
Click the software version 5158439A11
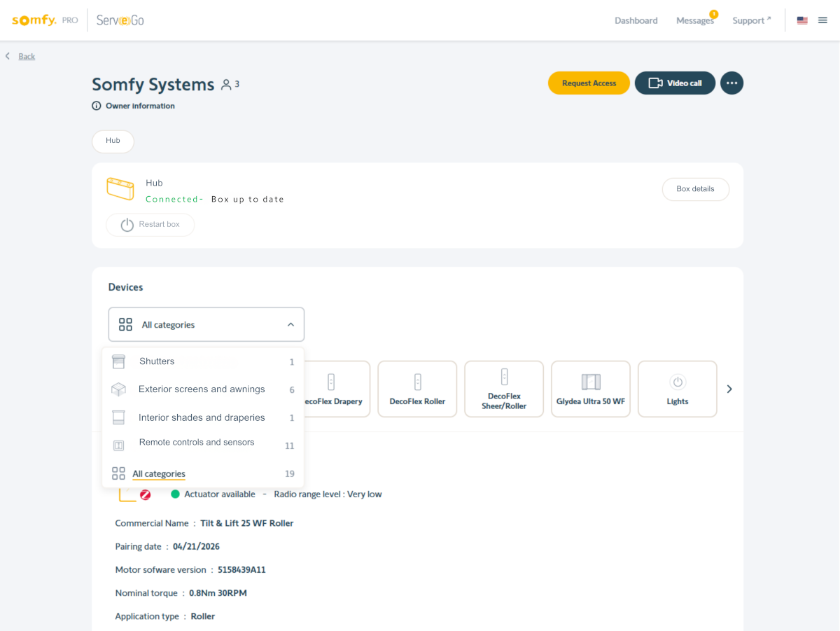click(241, 570)
